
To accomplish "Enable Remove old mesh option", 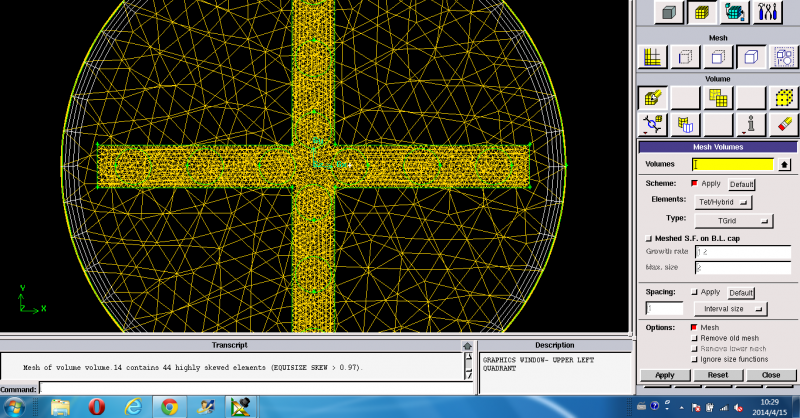I will click(x=694, y=338).
